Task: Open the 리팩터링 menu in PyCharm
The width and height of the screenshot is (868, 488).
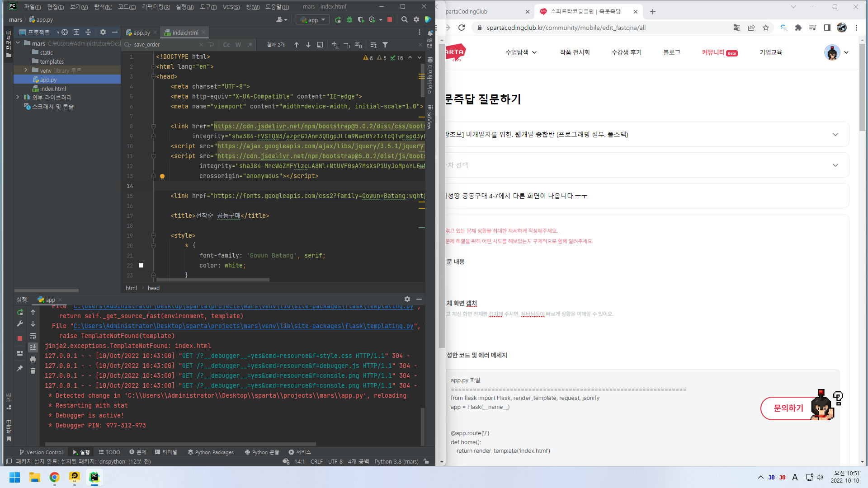Action: (156, 7)
